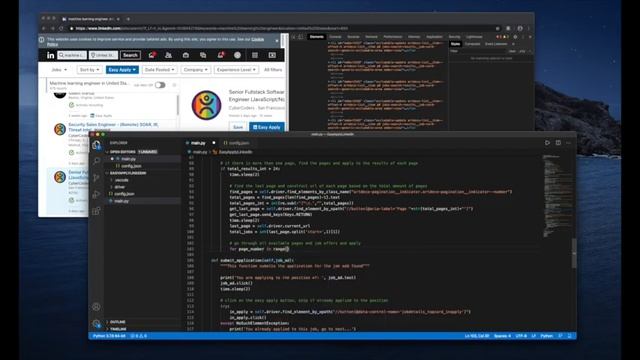Screen dimensions: 640x360
Task: Open LinkedIn Work apps grid icon
Action: tap(255, 55)
